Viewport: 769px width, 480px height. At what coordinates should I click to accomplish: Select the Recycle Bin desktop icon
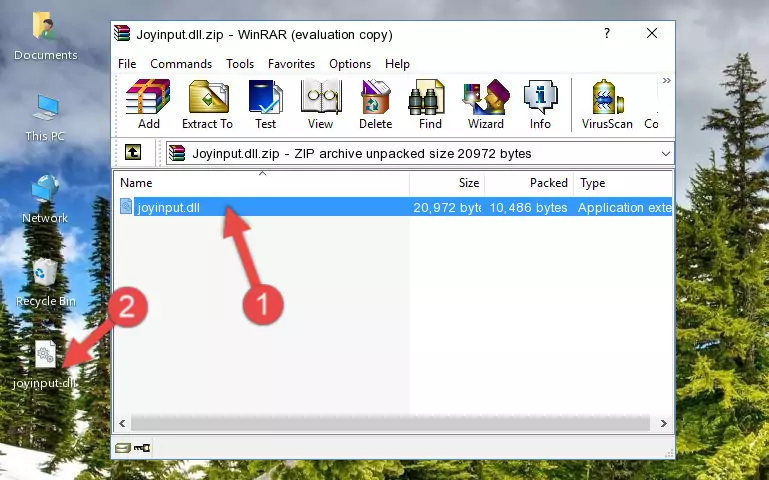tap(45, 282)
